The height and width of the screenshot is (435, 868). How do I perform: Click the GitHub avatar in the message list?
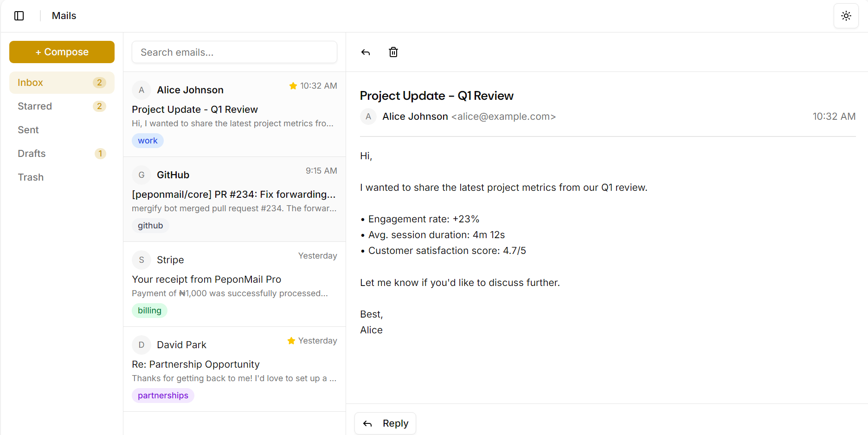141,175
